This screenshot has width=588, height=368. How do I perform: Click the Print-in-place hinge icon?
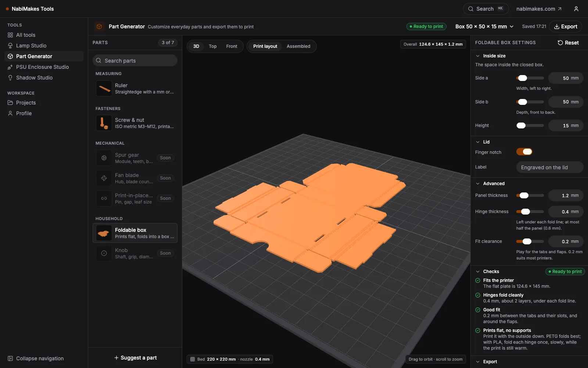click(104, 198)
